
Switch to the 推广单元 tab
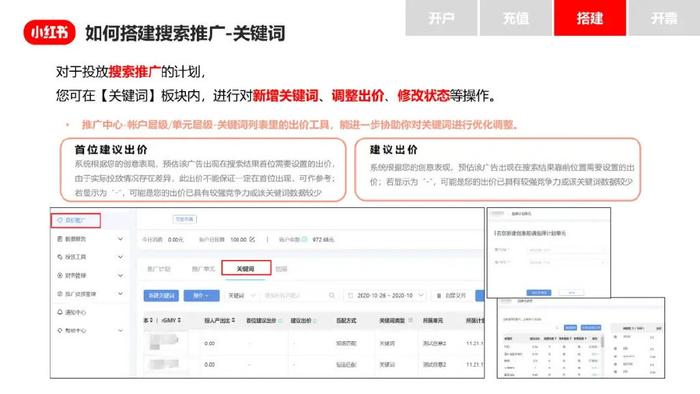pyautogui.click(x=203, y=269)
